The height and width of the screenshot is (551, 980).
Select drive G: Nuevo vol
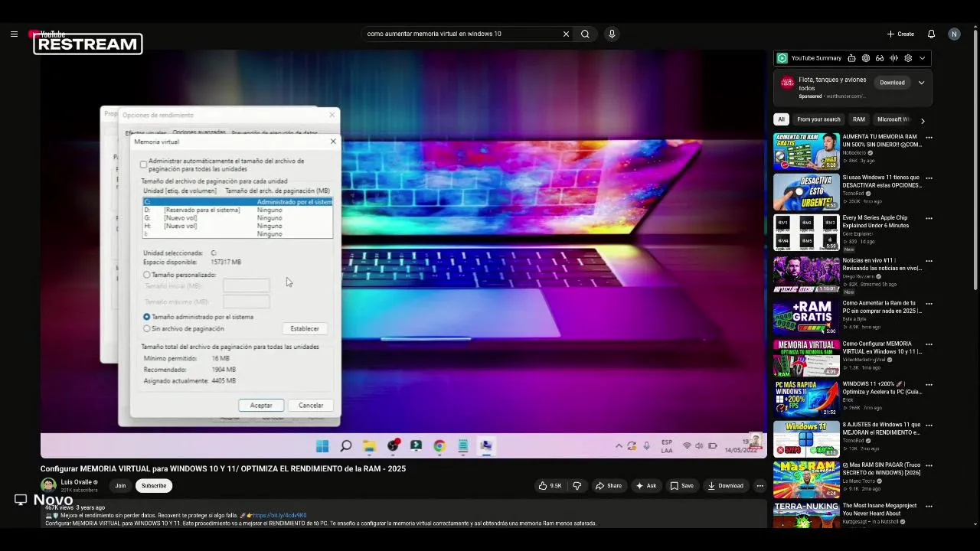[237, 218]
